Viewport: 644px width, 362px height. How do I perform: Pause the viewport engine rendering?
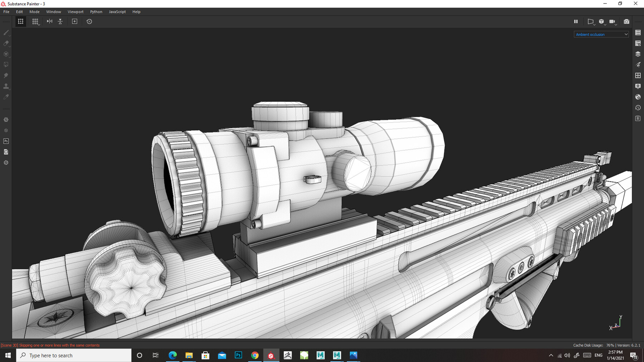[576, 21]
